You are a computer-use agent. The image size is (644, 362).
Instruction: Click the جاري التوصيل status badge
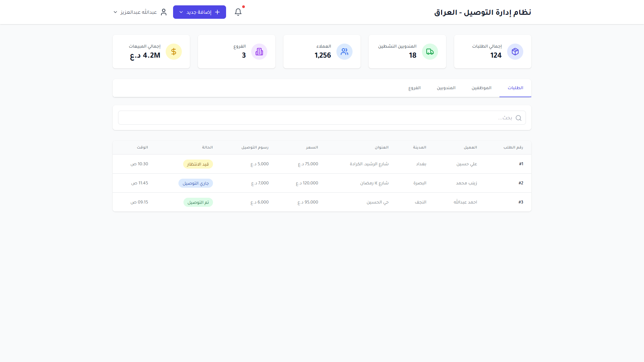[x=196, y=183]
